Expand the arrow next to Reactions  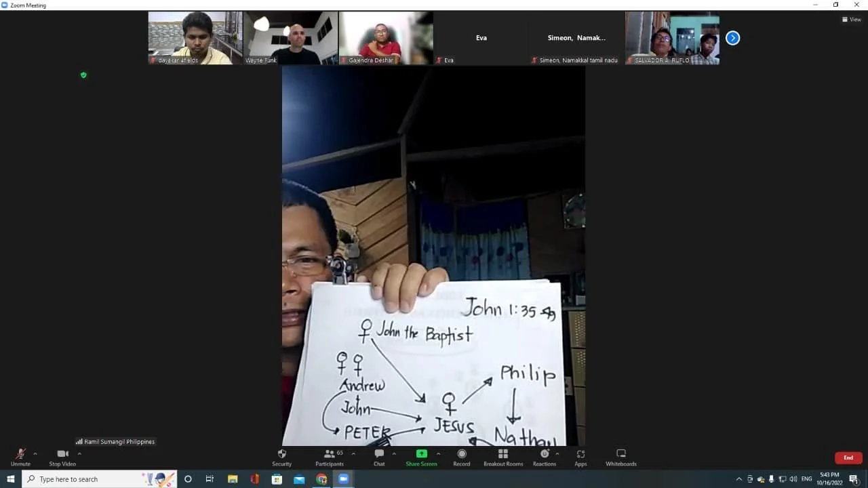click(559, 453)
